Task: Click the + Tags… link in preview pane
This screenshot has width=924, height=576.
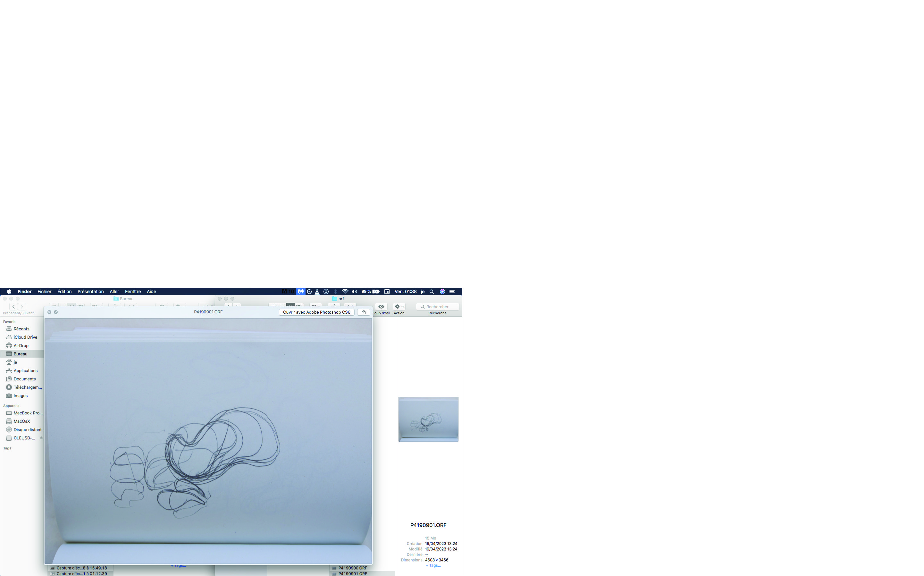Action: click(433, 565)
